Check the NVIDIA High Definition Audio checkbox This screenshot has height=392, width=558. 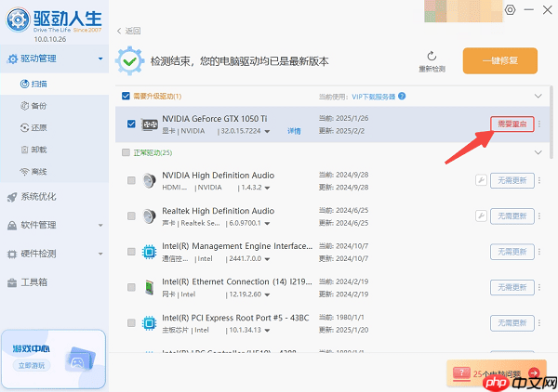tap(131, 180)
